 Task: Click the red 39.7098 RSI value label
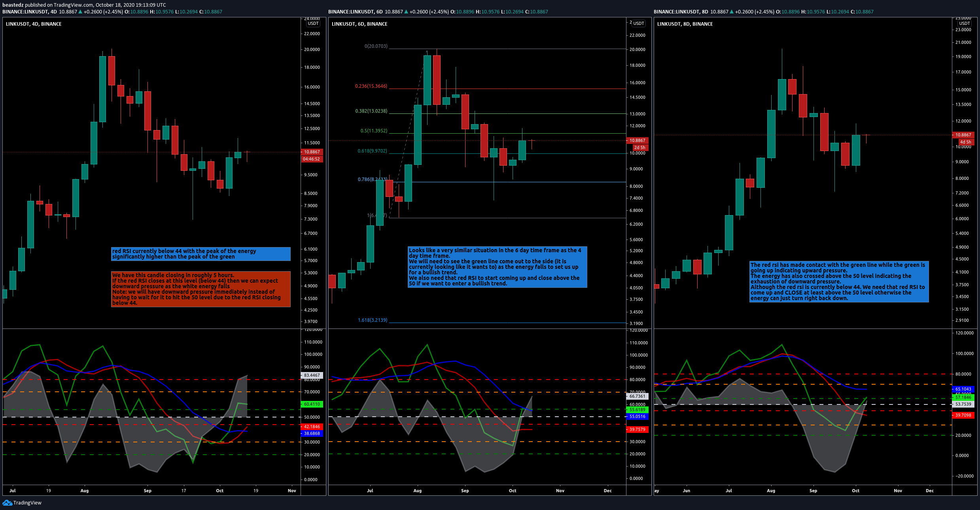click(x=963, y=415)
